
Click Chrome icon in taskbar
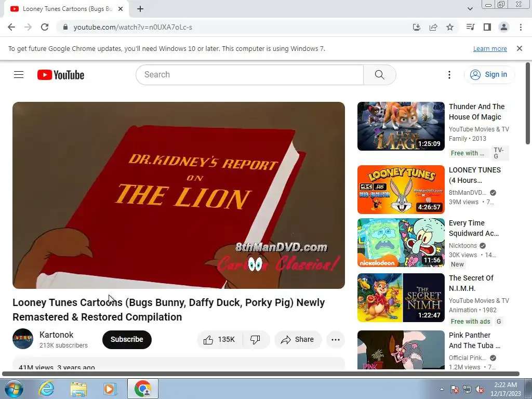pos(143,389)
